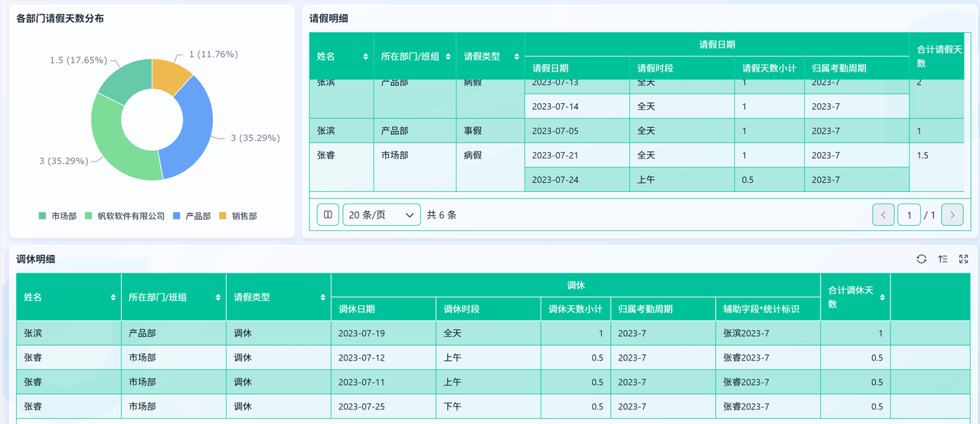Viewport: 980px width, 424px height.
Task: Click date cell 2023-07-11 in 调休明细
Action: click(384, 382)
